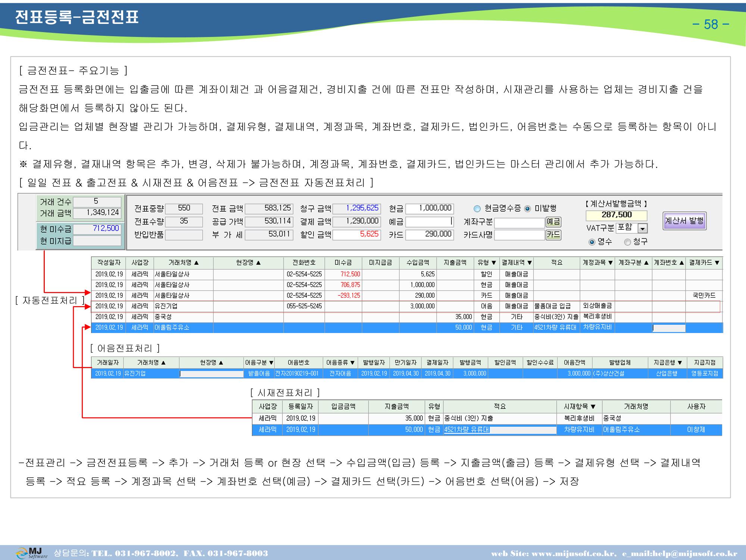746x560 pixels.
Task: Click the 카드사명 input field
Action: click(519, 235)
